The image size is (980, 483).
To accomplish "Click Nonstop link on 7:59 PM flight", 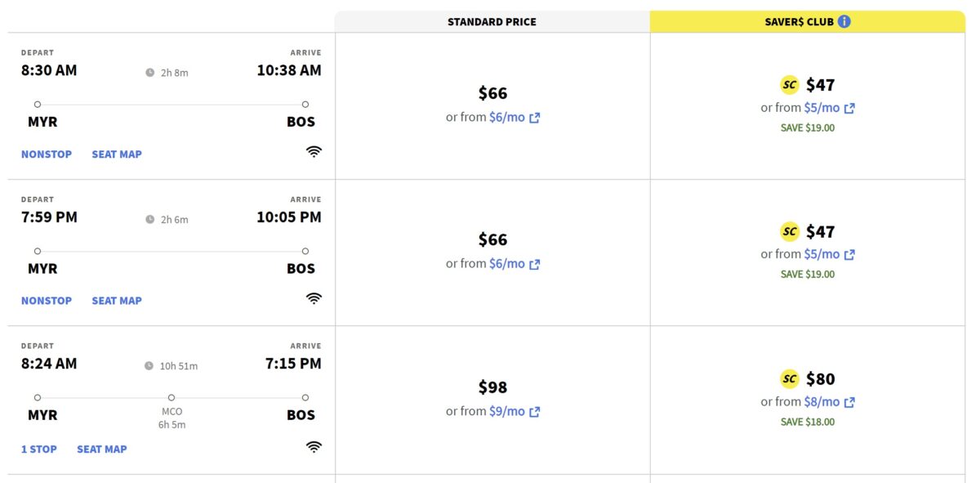I will [47, 301].
